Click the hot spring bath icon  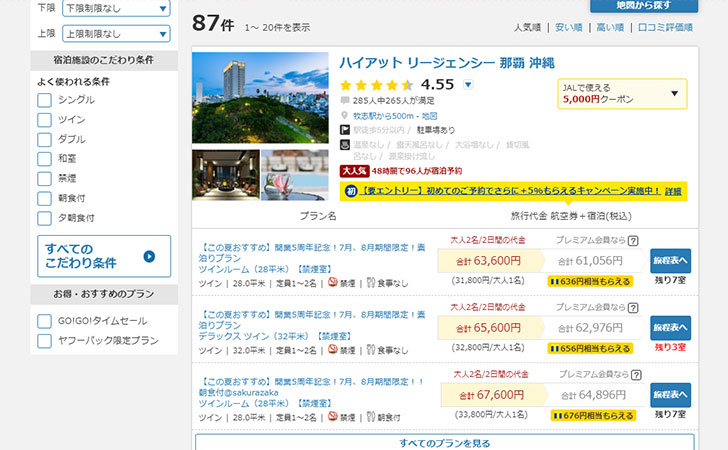point(344,145)
